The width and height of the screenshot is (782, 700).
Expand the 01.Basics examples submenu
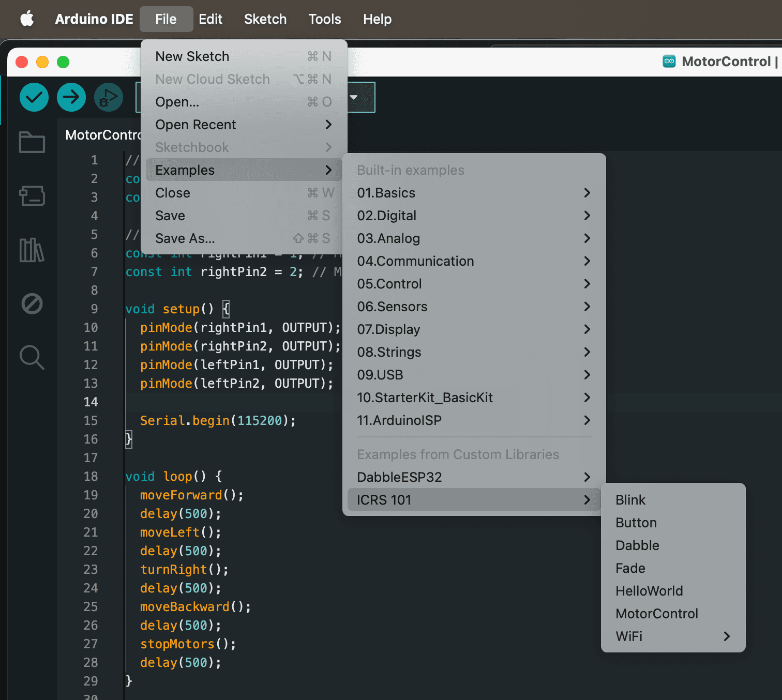click(x=474, y=193)
